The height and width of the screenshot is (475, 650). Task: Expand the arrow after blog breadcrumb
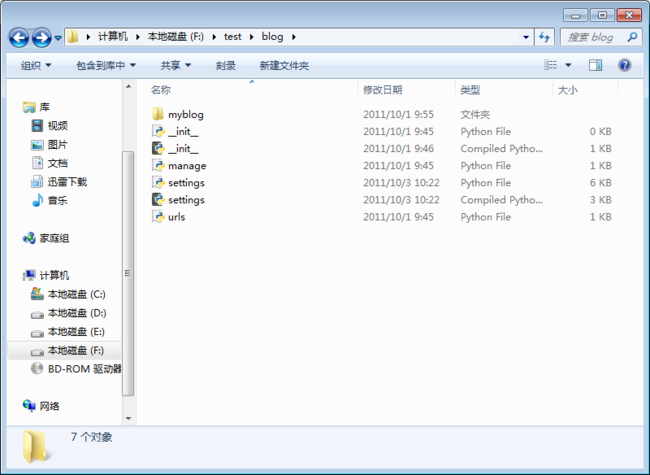click(x=294, y=37)
